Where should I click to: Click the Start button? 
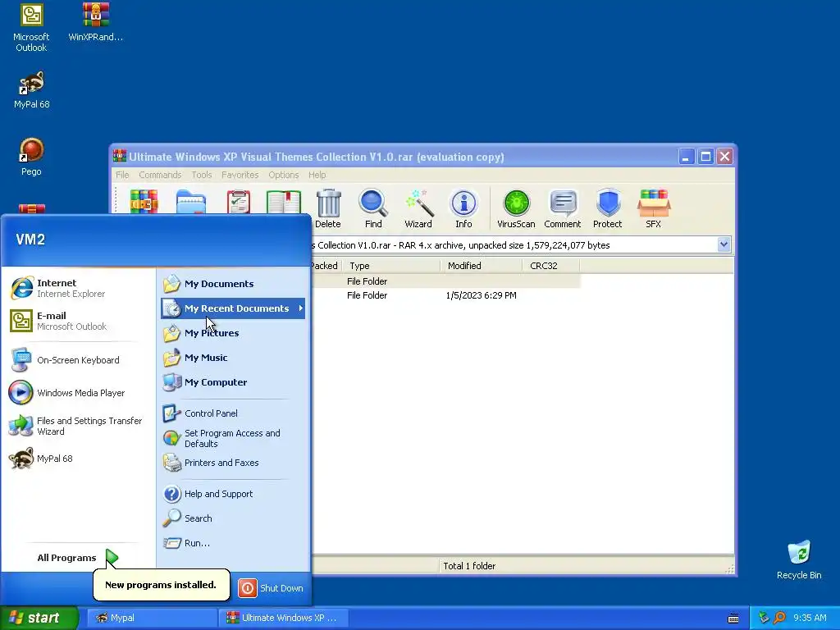[39, 619]
